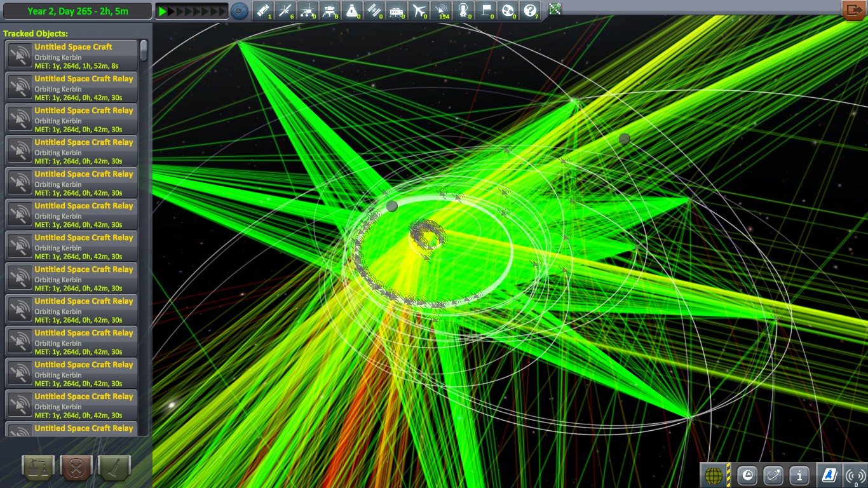Toggle the Rovers vessel filter

pos(308,11)
